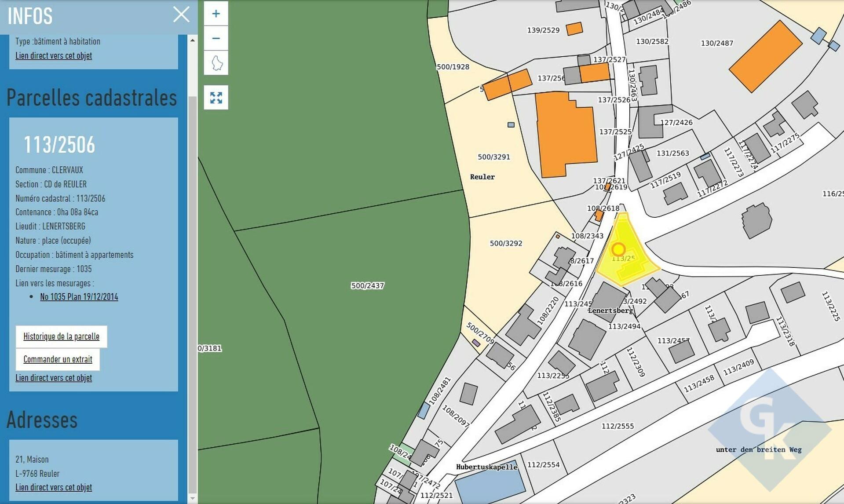Screen dimensions: 844x504
Task: Select parcel 500/3291 on the map
Action: coord(494,157)
